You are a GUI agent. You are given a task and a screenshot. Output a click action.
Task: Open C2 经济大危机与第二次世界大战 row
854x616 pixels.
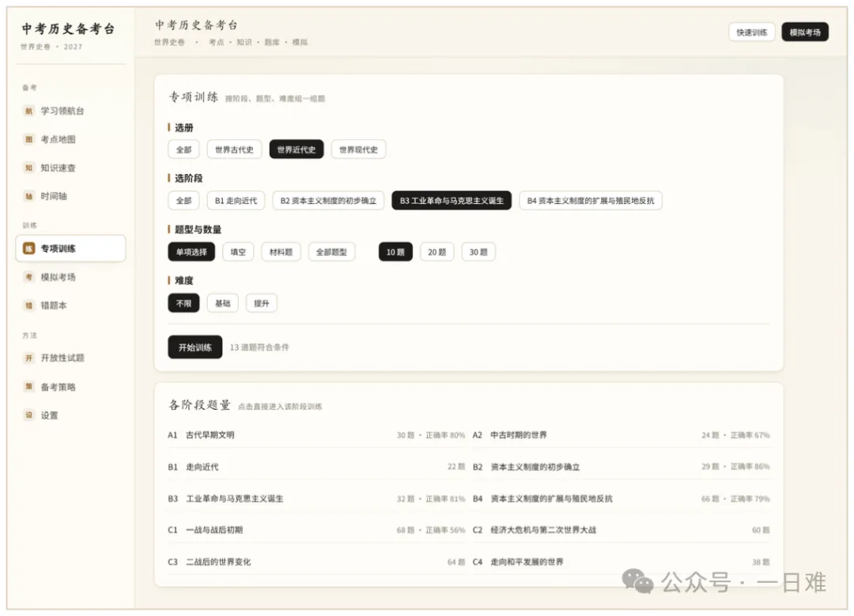click(x=622, y=530)
